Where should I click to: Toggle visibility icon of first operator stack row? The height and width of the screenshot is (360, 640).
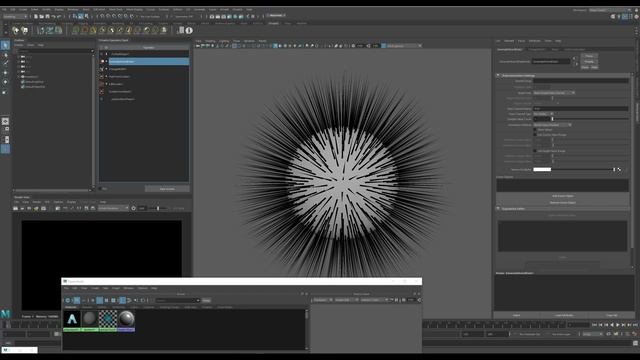point(102,54)
